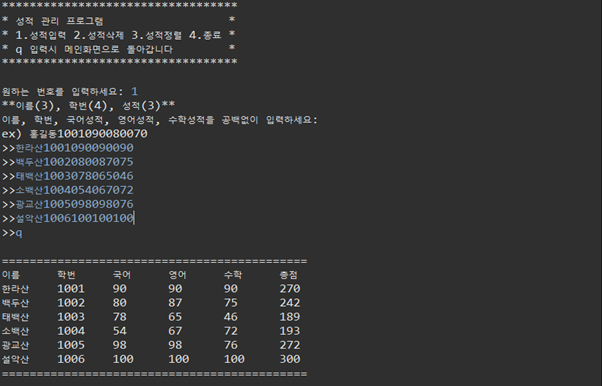Click total score '242' in 백두산 row
The width and height of the screenshot is (602, 386).
pos(290,303)
